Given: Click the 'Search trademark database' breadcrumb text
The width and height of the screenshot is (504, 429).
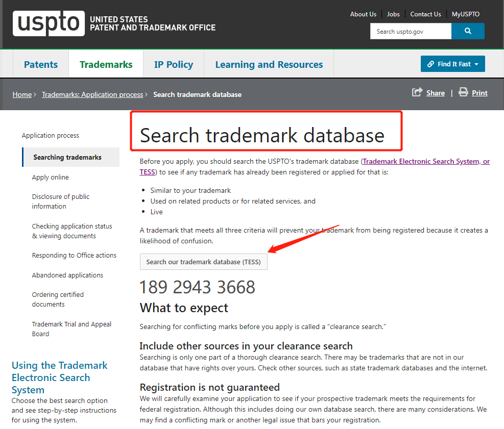Looking at the screenshot, I should [197, 94].
